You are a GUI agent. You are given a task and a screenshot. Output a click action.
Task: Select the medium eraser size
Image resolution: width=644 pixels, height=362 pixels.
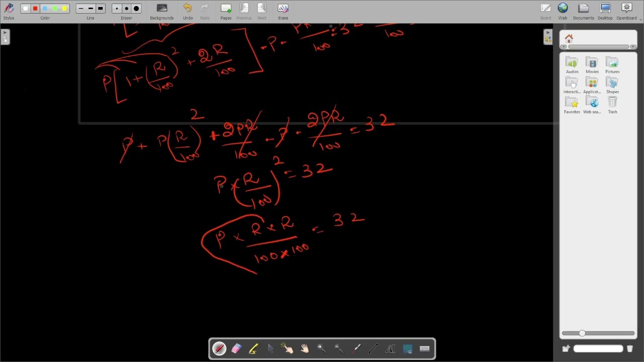point(126,9)
